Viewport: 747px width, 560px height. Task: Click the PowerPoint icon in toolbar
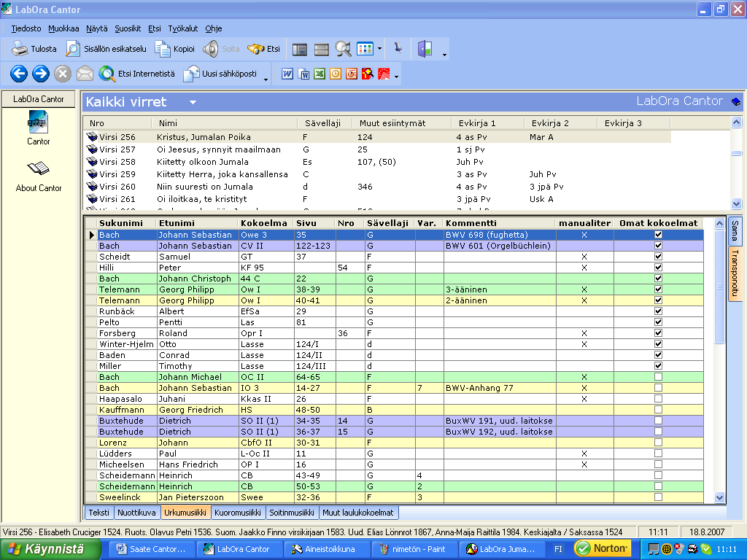(x=352, y=74)
